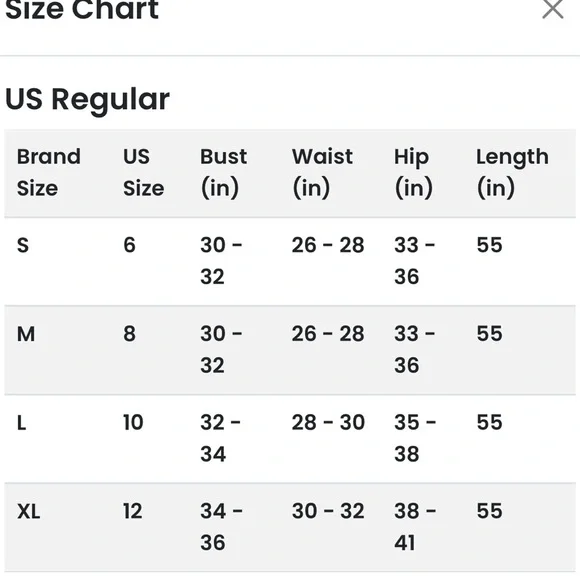This screenshot has height=580, width=580.
Task: Click the Brand Size column header
Action: tap(48, 172)
